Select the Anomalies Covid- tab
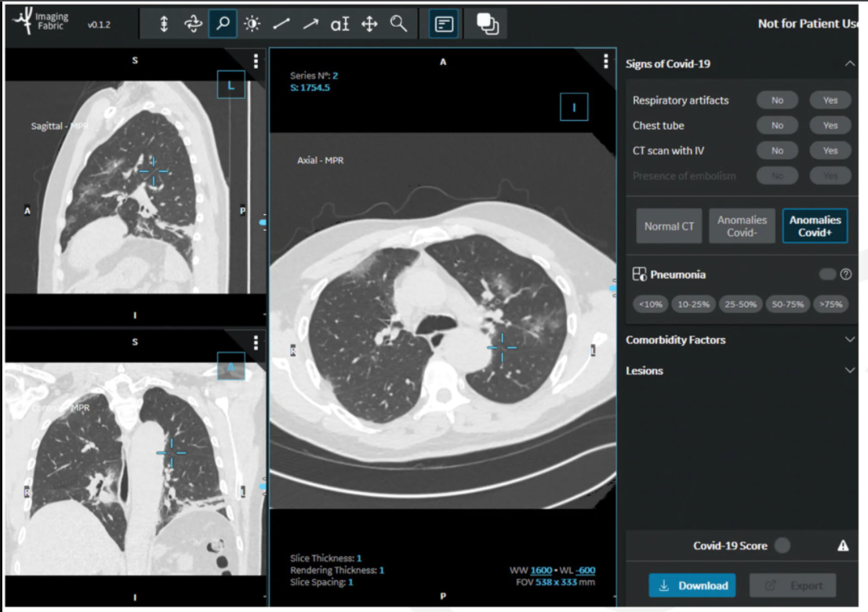868x612 pixels. (x=742, y=226)
